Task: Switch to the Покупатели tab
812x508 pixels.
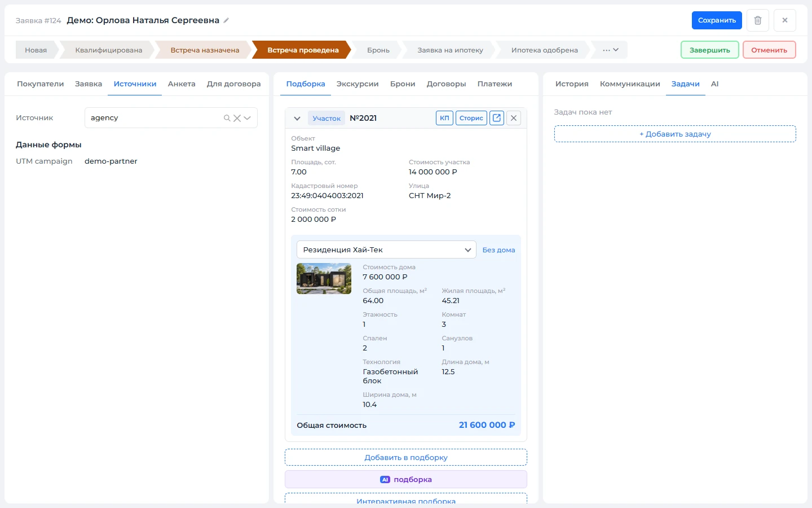Action: coord(40,84)
